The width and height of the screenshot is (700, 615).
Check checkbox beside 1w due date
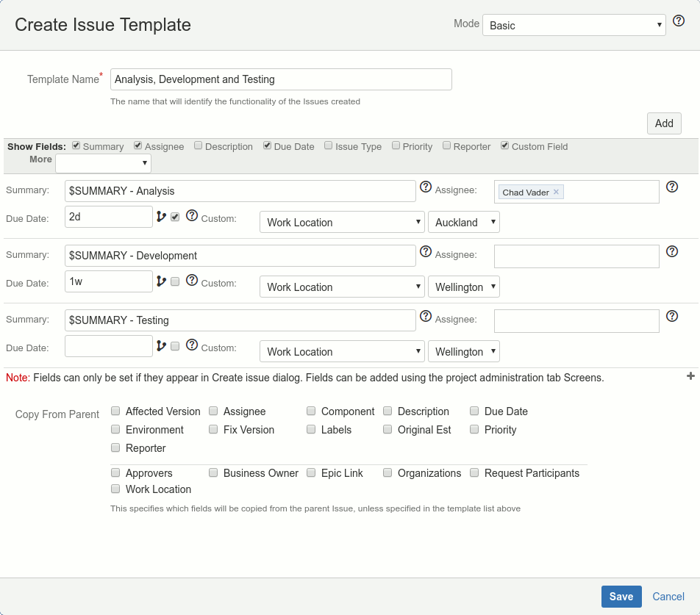coord(175,282)
